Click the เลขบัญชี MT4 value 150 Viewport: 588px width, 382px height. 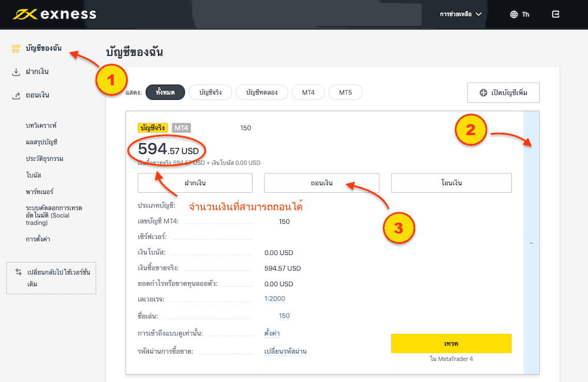pyautogui.click(x=284, y=222)
